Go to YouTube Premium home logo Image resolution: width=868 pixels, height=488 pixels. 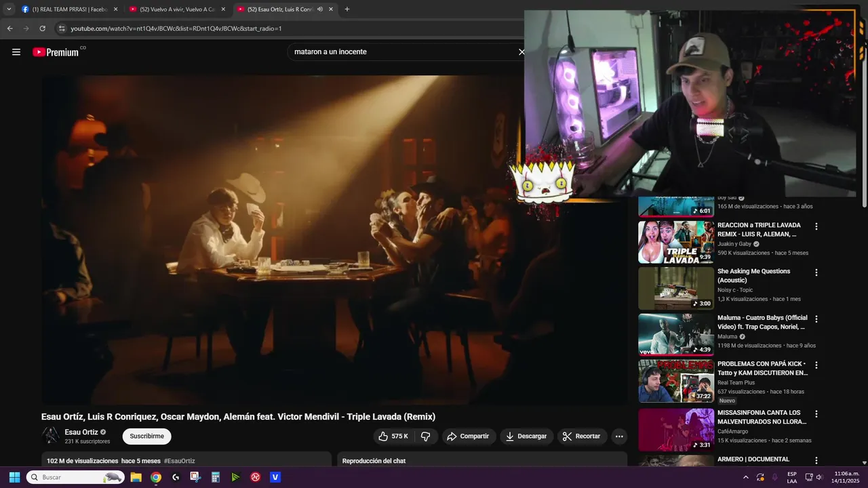56,52
